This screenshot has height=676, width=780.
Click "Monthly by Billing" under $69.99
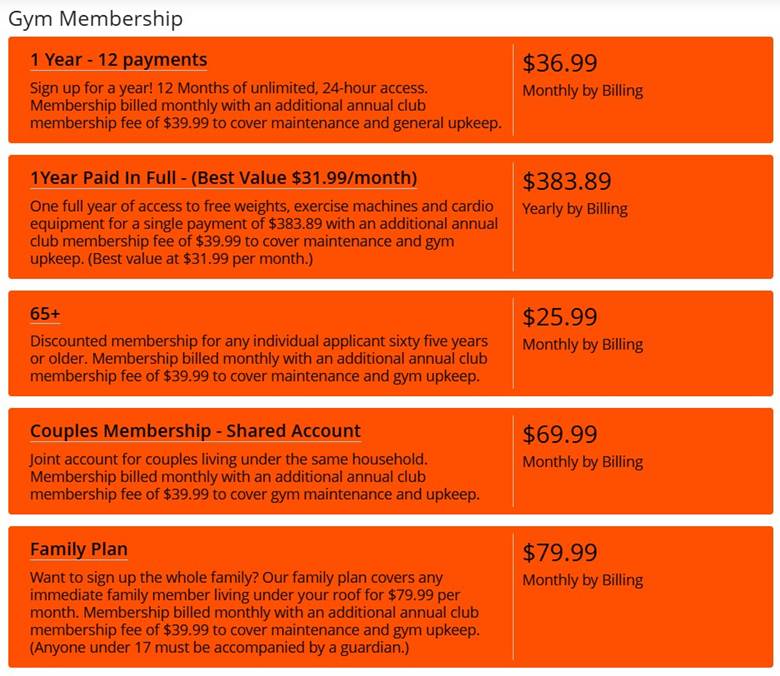point(582,462)
